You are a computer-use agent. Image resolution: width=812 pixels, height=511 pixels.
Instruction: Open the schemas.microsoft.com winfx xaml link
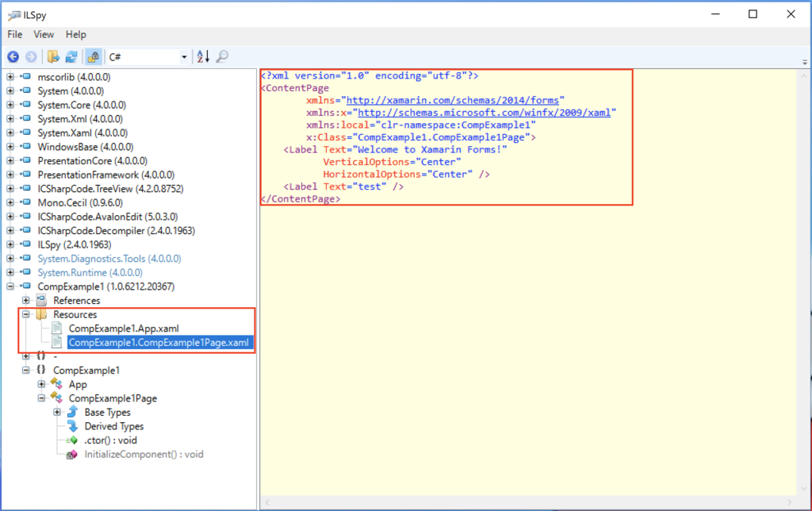click(x=485, y=113)
